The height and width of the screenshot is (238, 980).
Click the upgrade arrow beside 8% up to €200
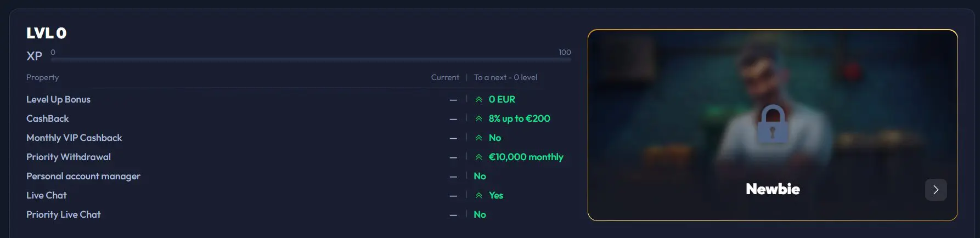pyautogui.click(x=479, y=119)
